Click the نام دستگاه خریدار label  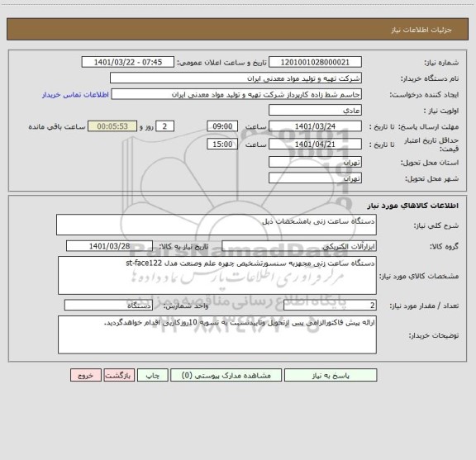pyautogui.click(x=430, y=79)
